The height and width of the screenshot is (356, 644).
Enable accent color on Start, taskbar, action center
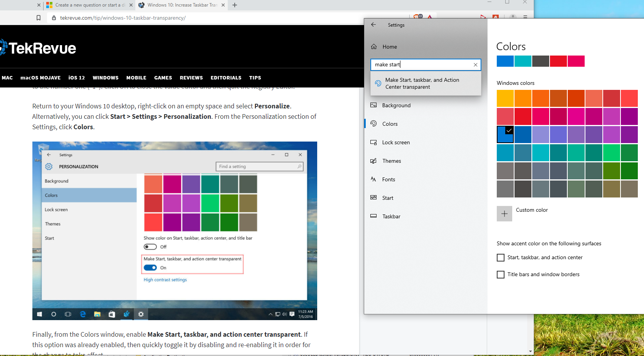point(501,258)
